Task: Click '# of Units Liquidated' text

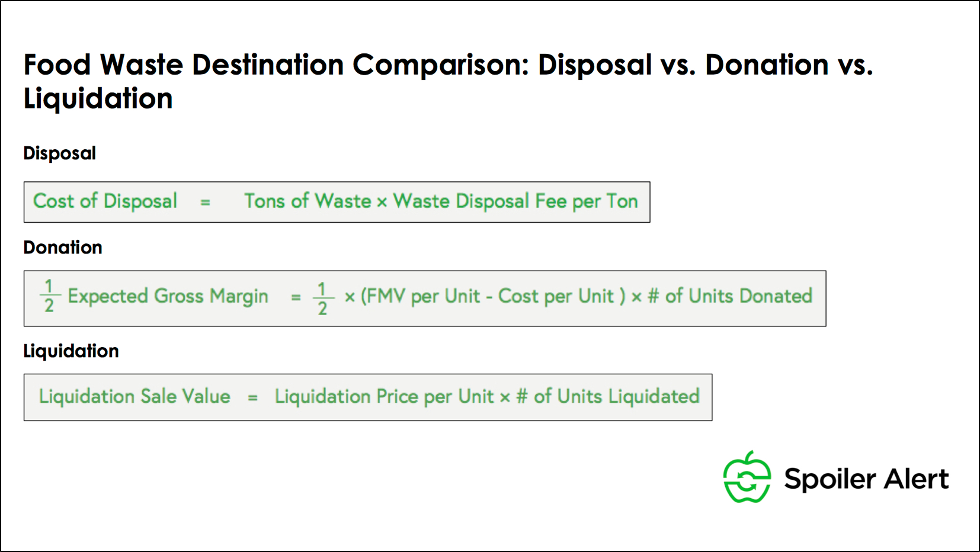Action: [x=608, y=396]
